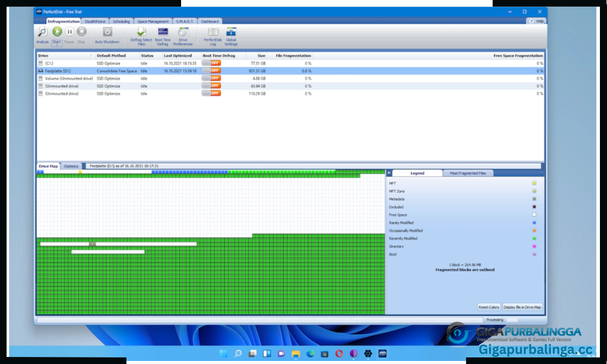Sort by the Default Method column header
The width and height of the screenshot is (607, 364).
point(117,56)
